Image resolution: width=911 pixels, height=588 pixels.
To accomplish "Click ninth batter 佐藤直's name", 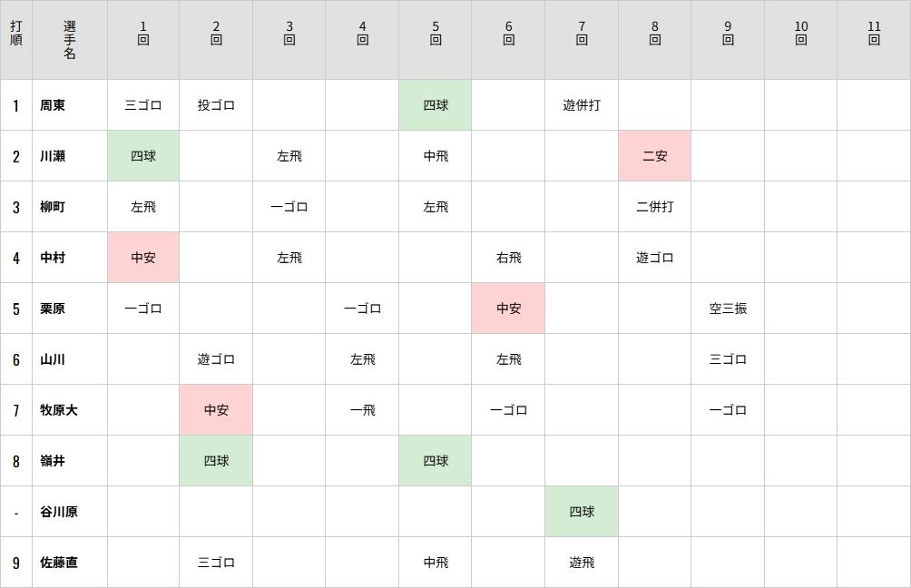I will pyautogui.click(x=59, y=563).
